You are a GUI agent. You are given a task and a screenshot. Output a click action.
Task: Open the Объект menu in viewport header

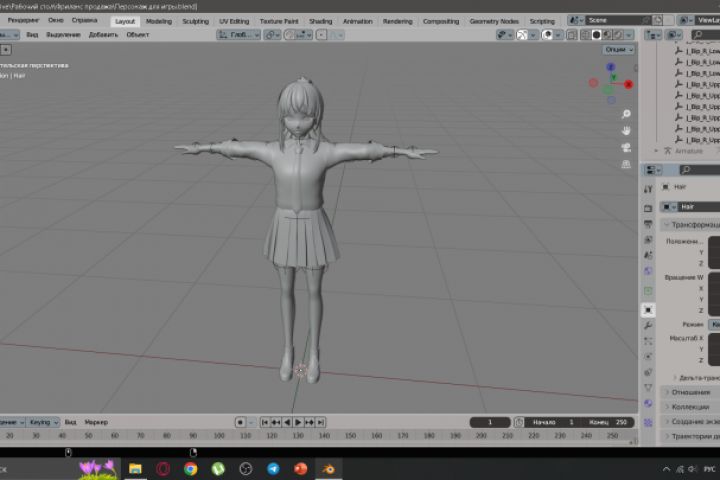pyautogui.click(x=137, y=35)
